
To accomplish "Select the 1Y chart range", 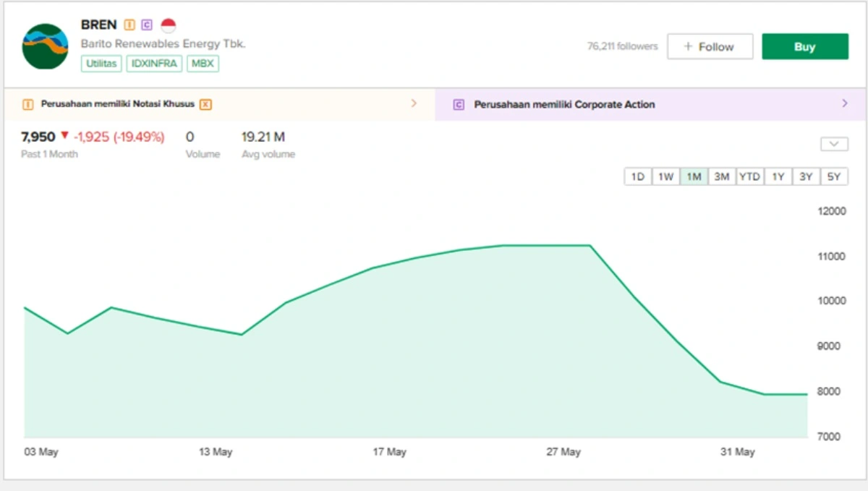I will click(778, 176).
